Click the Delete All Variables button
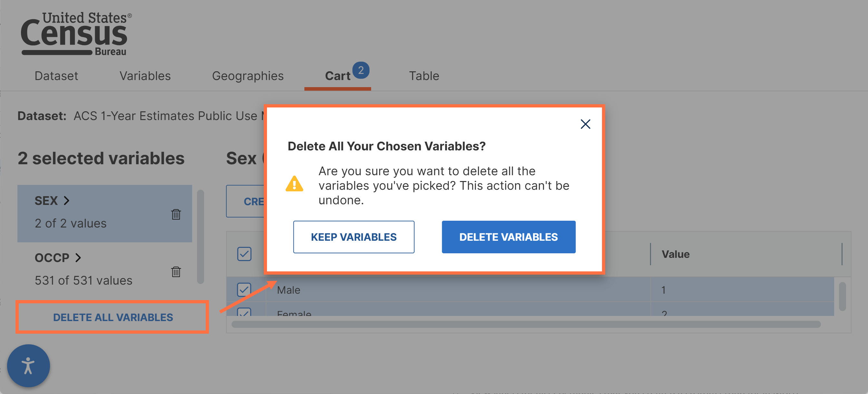868x394 pixels. coord(113,318)
